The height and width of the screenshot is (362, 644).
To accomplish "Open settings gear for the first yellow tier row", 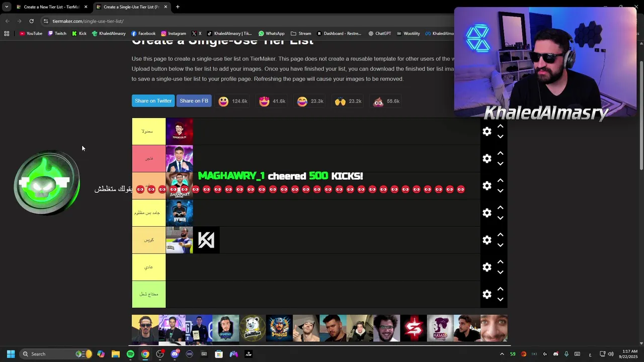I will (x=487, y=131).
